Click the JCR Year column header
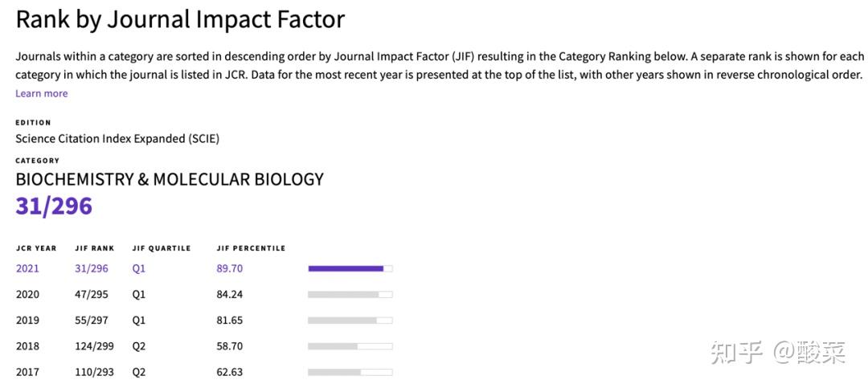868x388 pixels. [x=36, y=248]
